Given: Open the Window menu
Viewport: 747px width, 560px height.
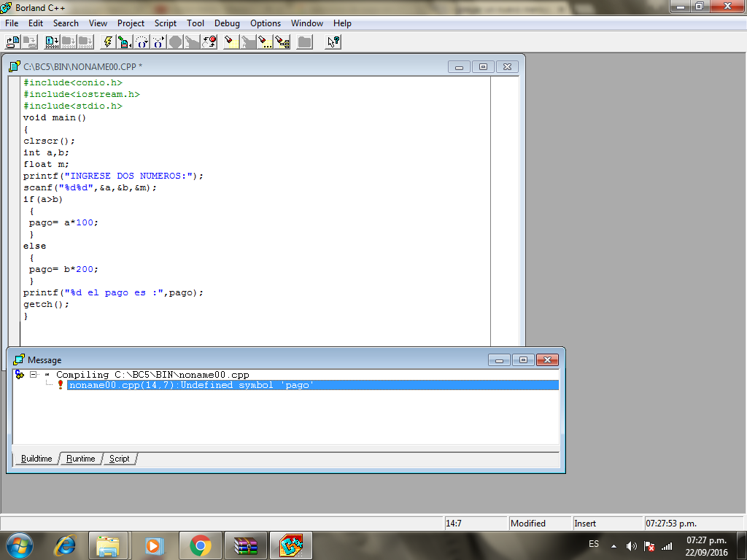Looking at the screenshot, I should pos(307,23).
